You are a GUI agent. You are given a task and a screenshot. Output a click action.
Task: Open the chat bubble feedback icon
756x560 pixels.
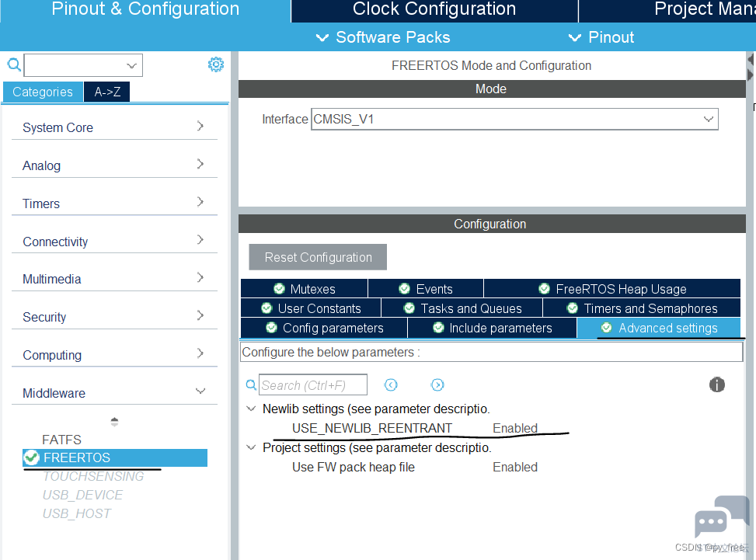coord(722,517)
